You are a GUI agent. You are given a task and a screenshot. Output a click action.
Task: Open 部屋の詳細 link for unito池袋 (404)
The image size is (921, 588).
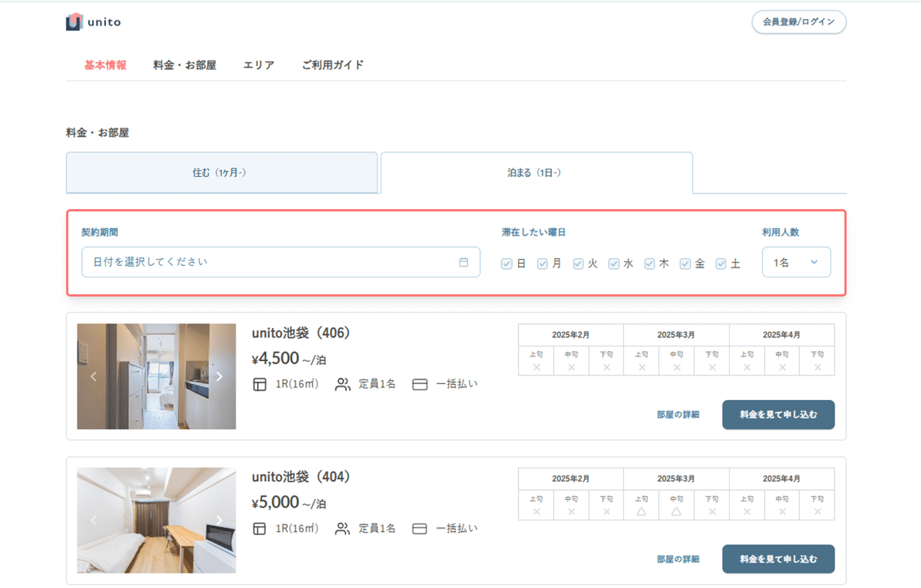pyautogui.click(x=678, y=559)
